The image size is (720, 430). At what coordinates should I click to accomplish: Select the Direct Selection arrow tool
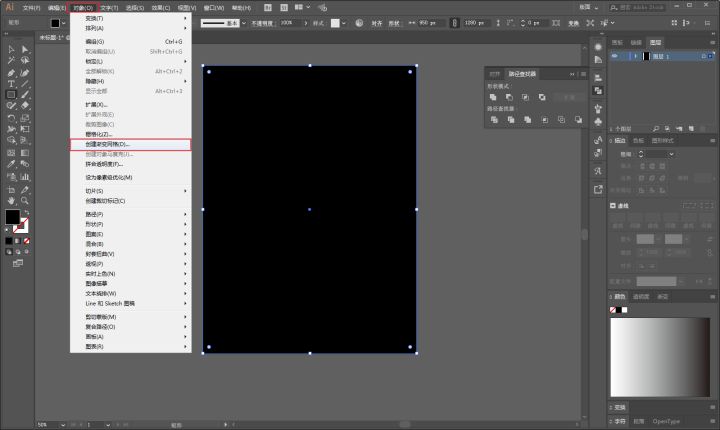coord(24,49)
